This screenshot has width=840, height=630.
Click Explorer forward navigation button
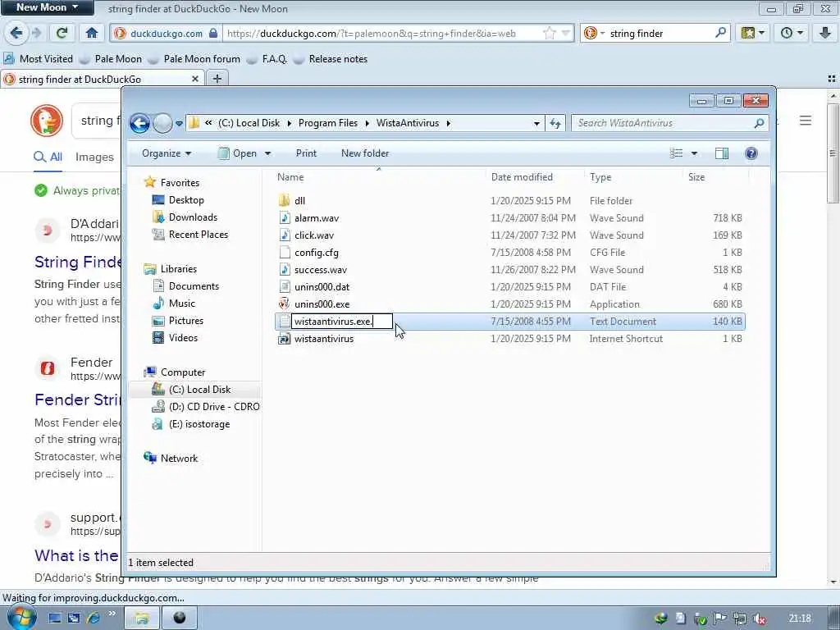pyautogui.click(x=163, y=123)
